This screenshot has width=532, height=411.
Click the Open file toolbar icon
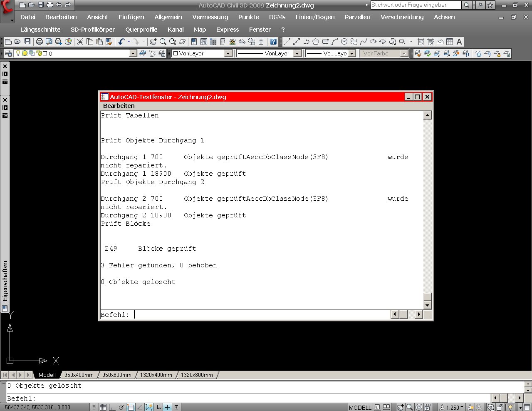pyautogui.click(x=17, y=42)
